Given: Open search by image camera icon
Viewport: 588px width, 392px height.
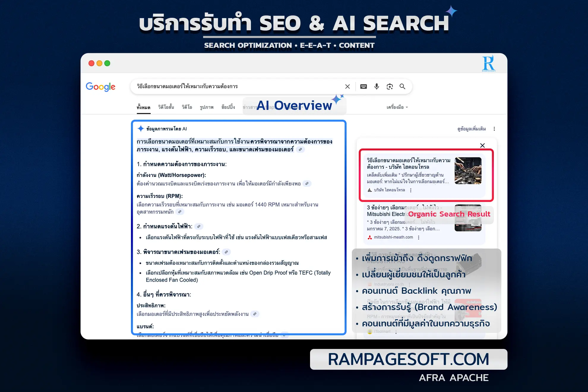Looking at the screenshot, I should tap(390, 86).
